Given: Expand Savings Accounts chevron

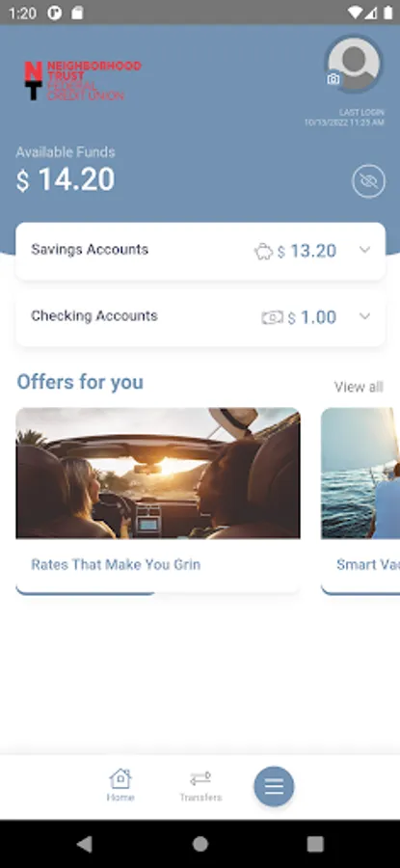Looking at the screenshot, I should click(364, 250).
